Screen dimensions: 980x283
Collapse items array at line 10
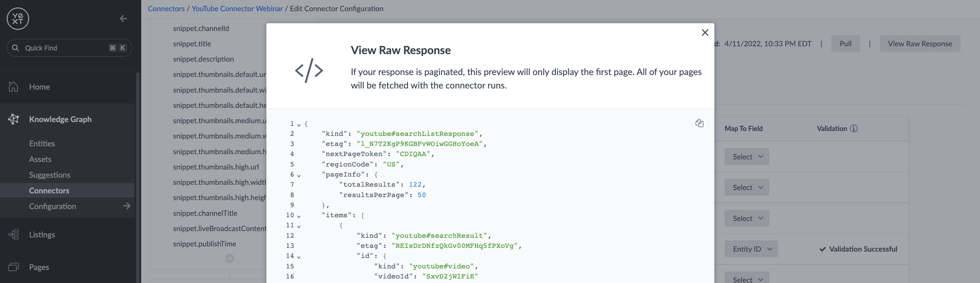coord(299,216)
